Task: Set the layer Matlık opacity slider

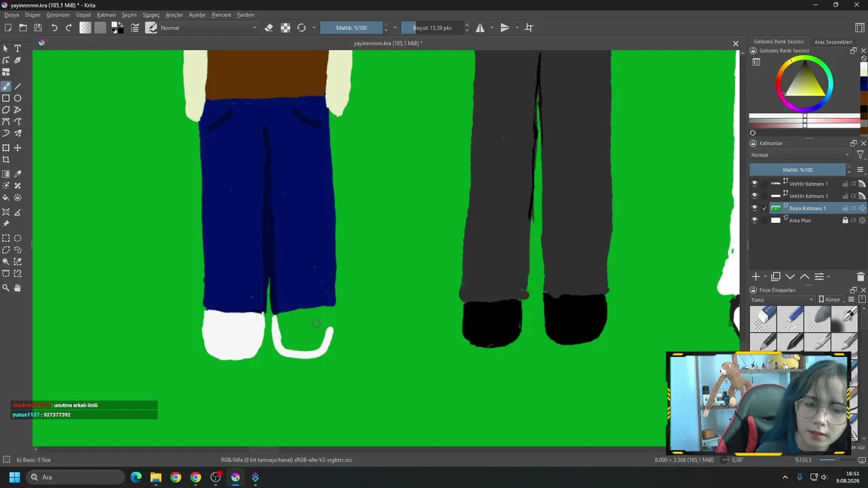Action: [797, 170]
